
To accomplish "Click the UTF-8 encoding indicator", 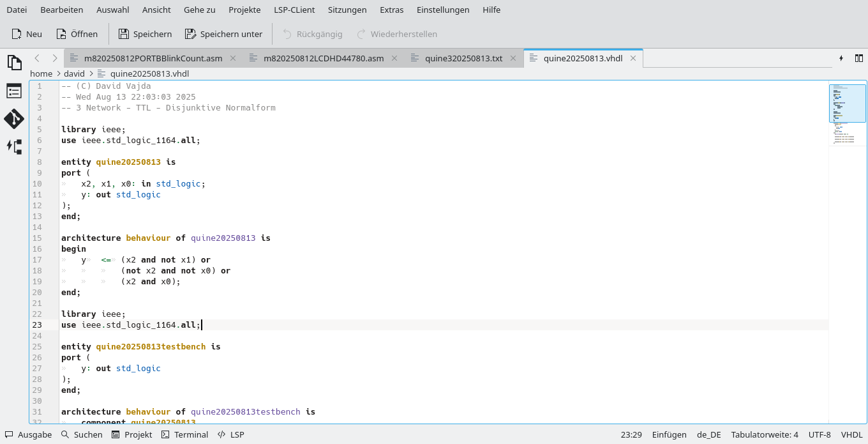I will coord(819,434).
